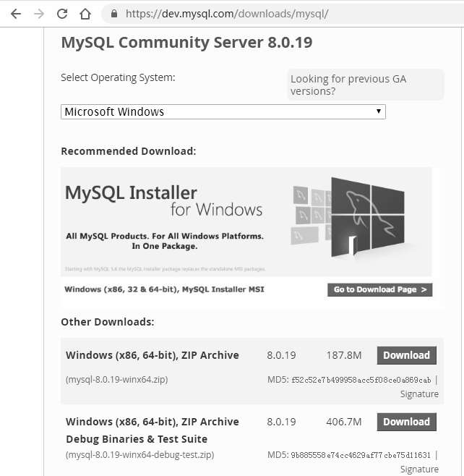Viewport: 464px width, 476px height.
Task: Click the 'Other Downloads:' heading
Action: 108,322
